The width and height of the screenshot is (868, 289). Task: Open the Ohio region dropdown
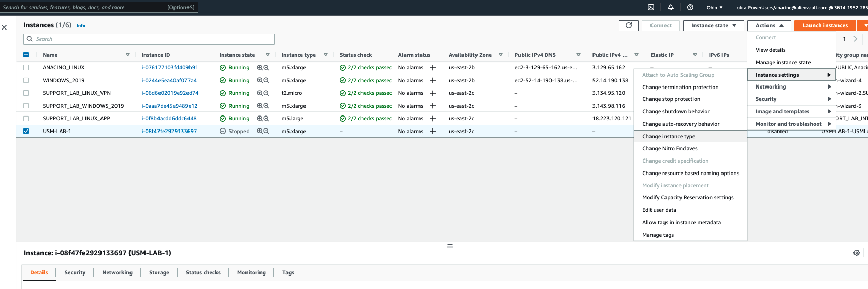tap(715, 7)
